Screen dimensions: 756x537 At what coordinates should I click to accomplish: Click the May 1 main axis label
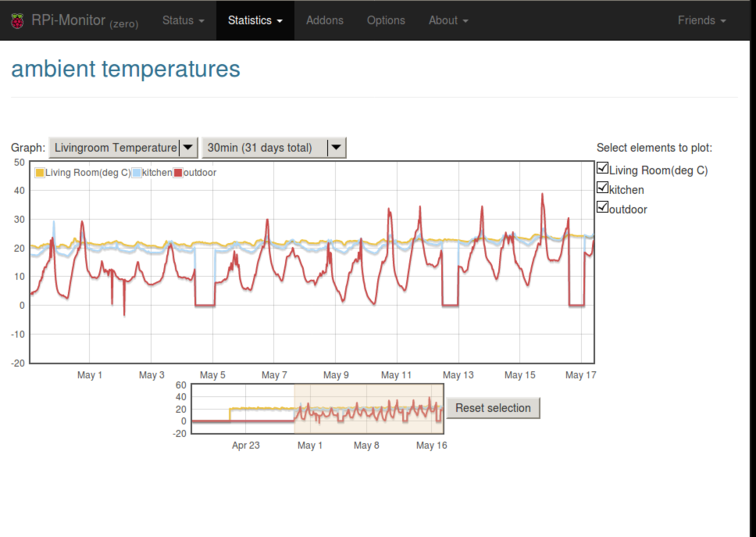(x=90, y=375)
